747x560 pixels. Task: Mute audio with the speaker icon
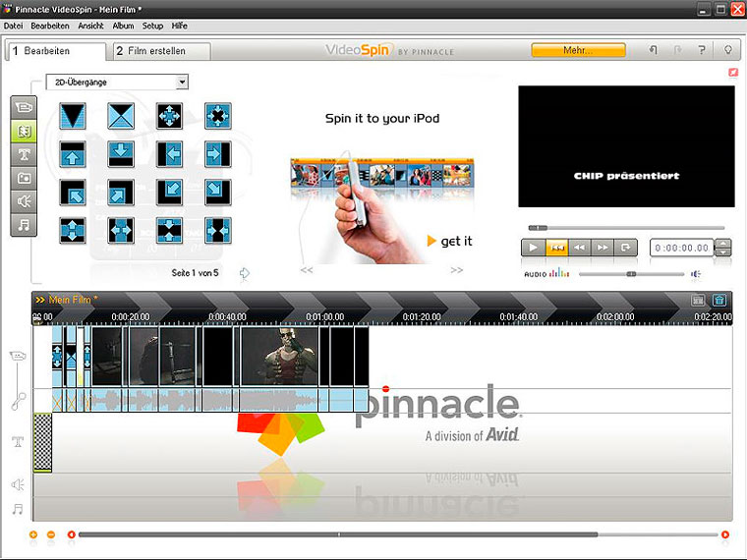click(696, 274)
